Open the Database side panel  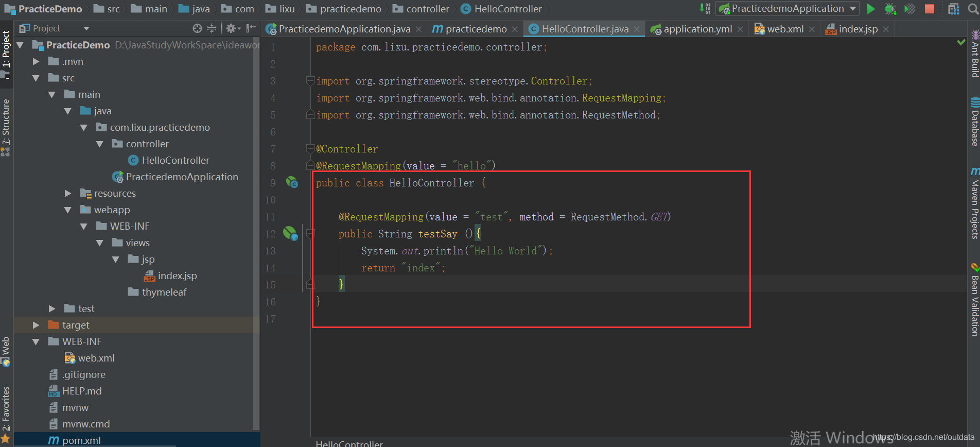tap(974, 122)
